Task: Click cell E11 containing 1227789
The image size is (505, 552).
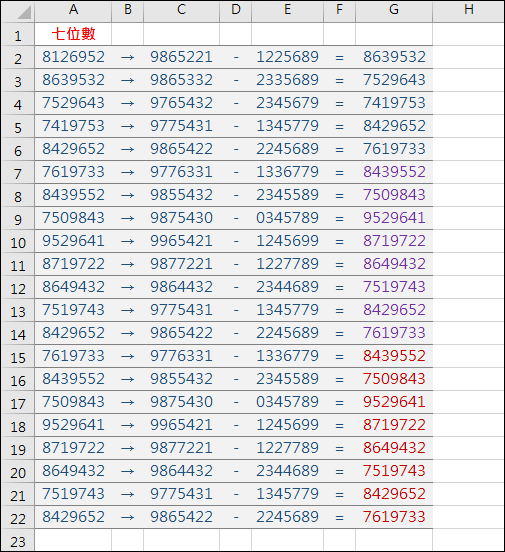Action: tap(287, 264)
